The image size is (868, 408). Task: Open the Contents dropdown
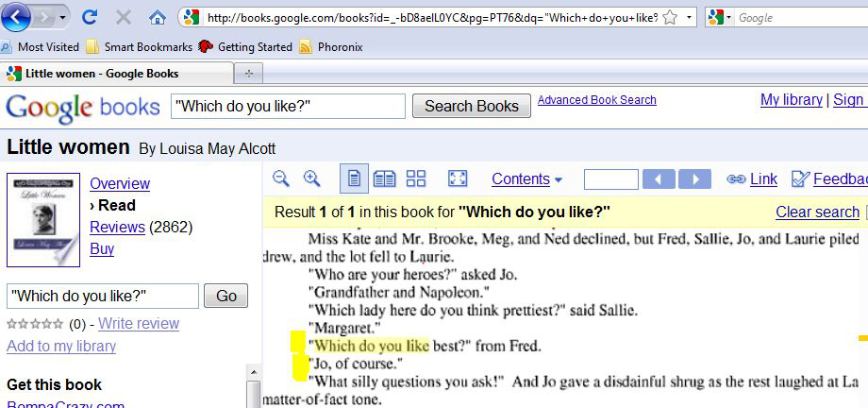[x=526, y=179]
